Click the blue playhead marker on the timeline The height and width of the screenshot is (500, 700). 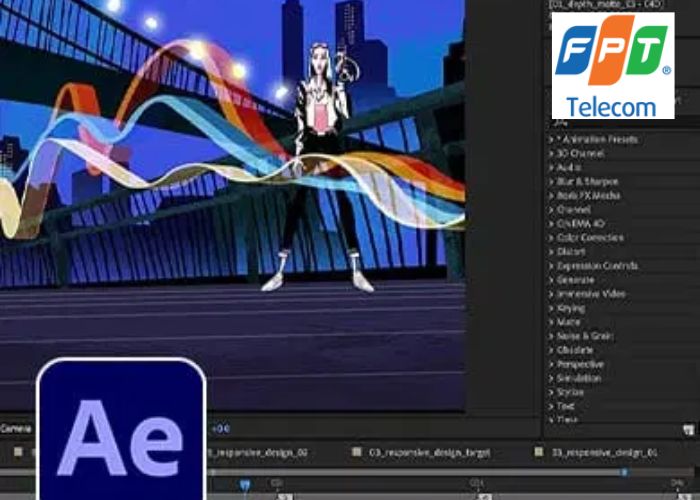(x=244, y=485)
